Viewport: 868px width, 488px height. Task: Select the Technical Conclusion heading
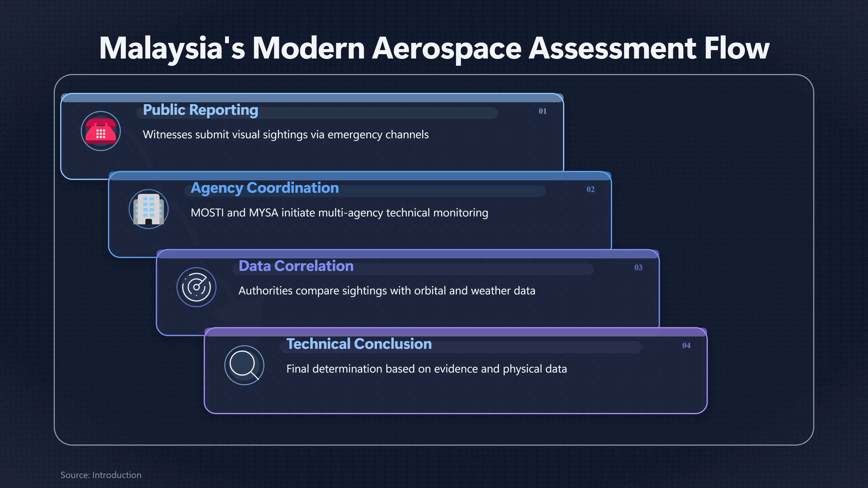tap(359, 344)
